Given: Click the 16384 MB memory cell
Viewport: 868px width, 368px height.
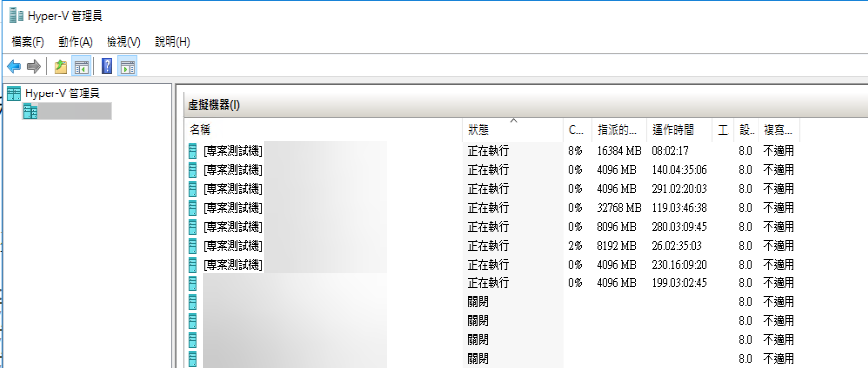Looking at the screenshot, I should (619, 150).
